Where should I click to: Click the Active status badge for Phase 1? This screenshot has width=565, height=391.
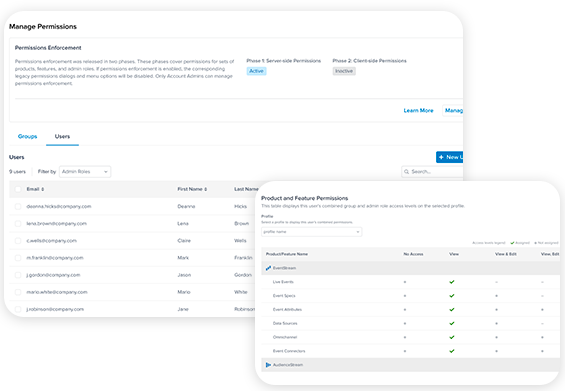257,71
